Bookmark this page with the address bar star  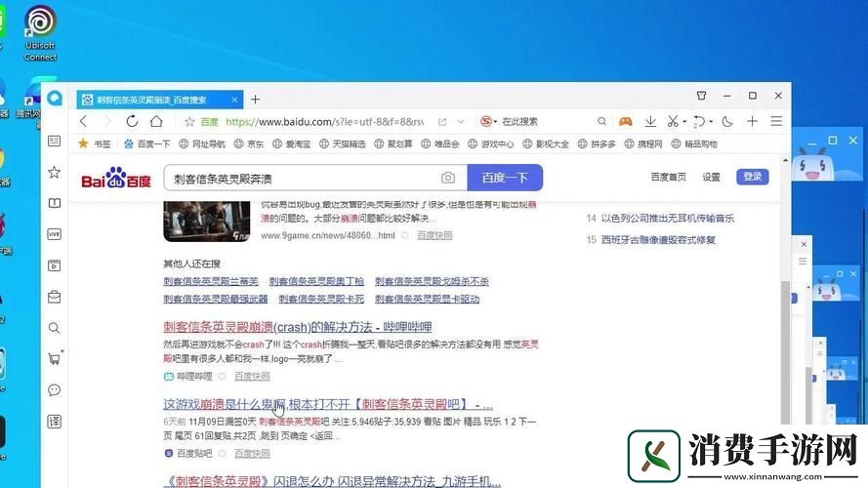(x=189, y=122)
